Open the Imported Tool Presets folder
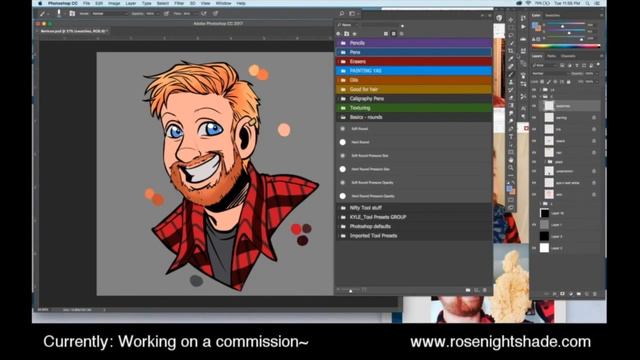 pos(414,236)
